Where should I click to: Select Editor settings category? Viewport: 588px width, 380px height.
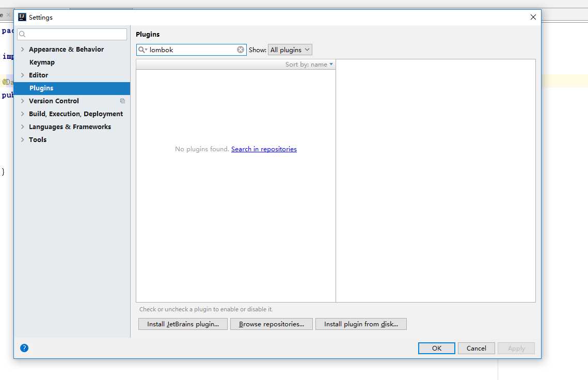(39, 75)
